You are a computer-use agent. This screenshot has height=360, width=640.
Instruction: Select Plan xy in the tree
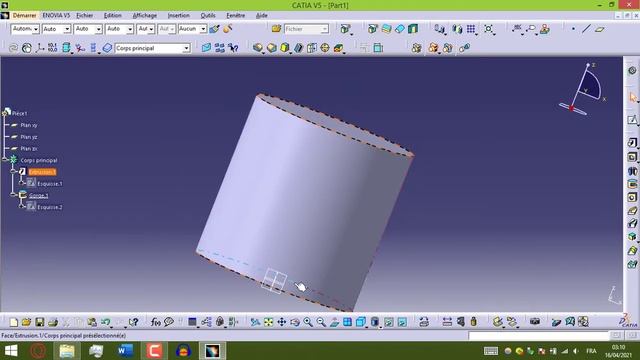(29, 125)
